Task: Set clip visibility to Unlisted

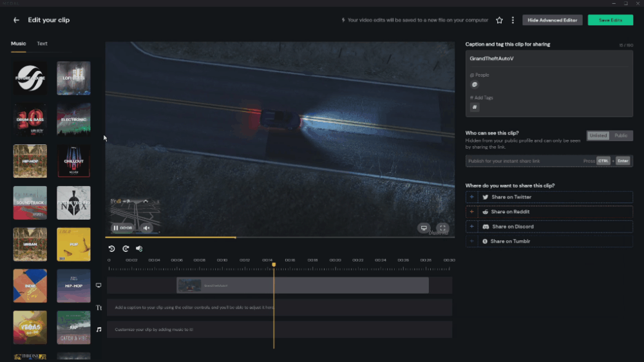Action: click(x=598, y=136)
